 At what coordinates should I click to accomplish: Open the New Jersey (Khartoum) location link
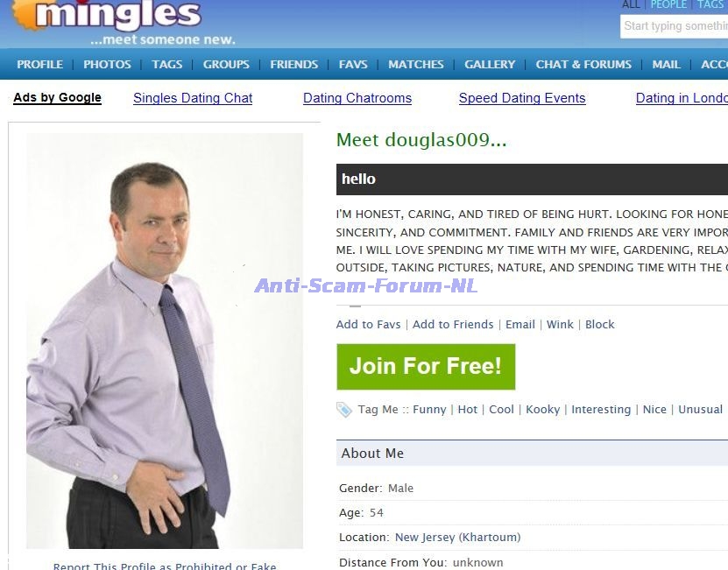tap(457, 538)
